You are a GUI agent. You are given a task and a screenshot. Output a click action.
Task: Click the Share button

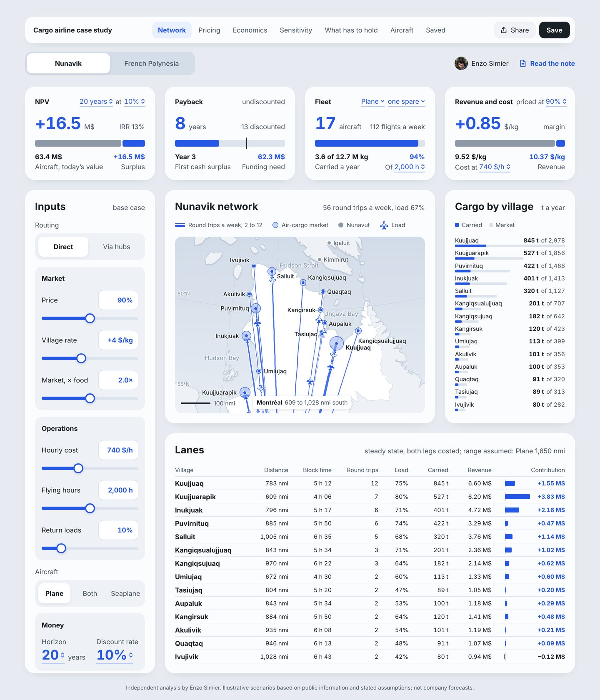[515, 30]
